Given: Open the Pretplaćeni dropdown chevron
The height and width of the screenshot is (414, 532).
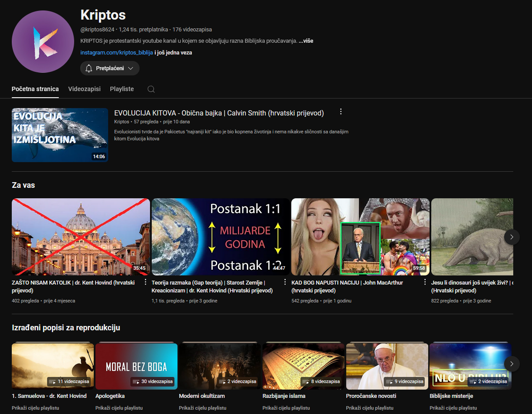Looking at the screenshot, I should pyautogui.click(x=131, y=68).
